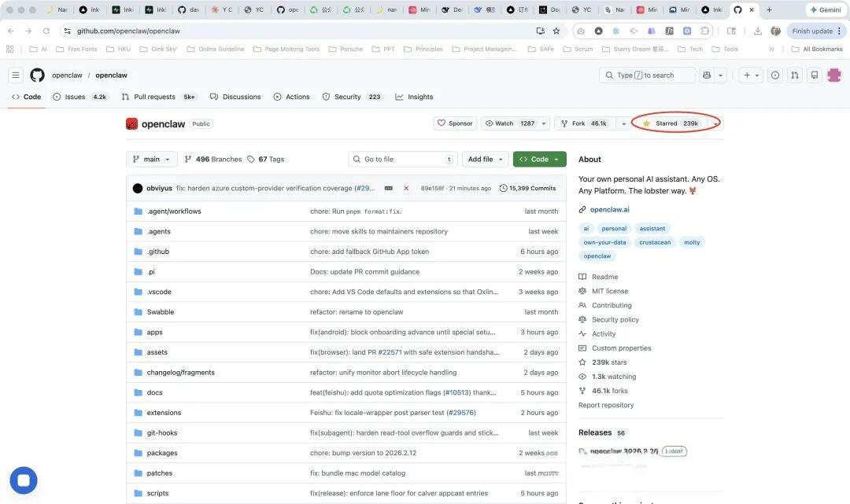Open the Copilot icon in the header
The image size is (850, 504).
707,75
